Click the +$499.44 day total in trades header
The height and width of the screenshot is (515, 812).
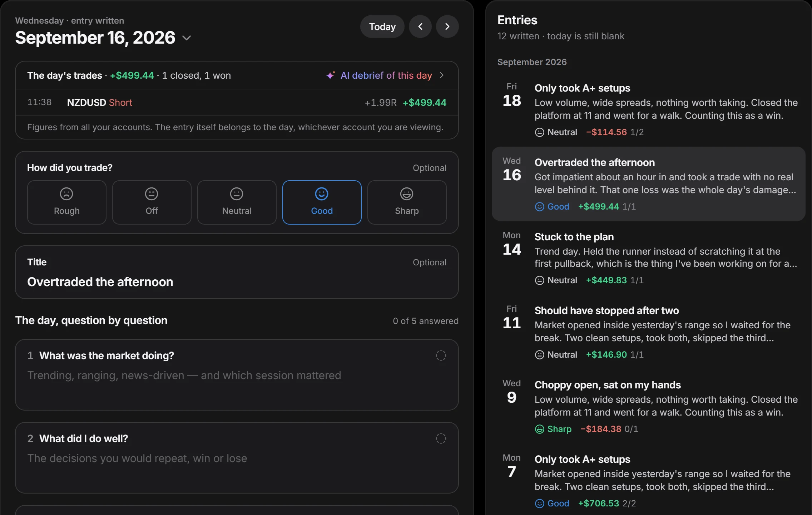[x=132, y=75]
